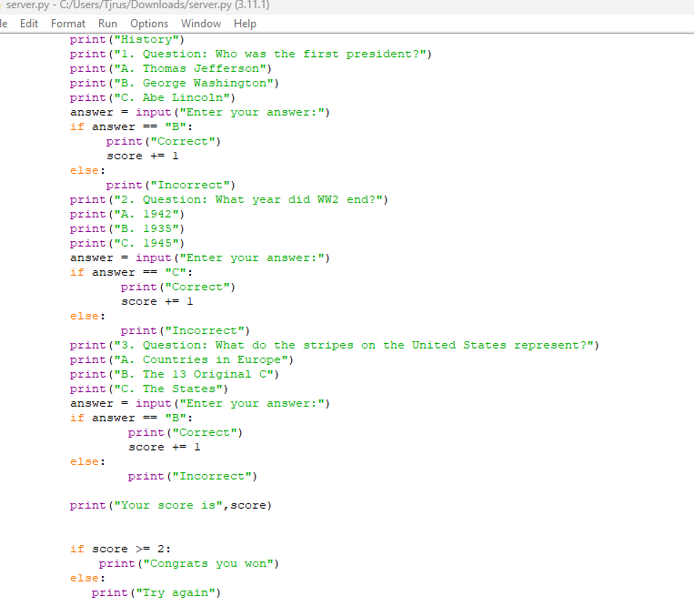This screenshot has width=694, height=616.
Task: Open the Options menu
Action: [x=149, y=24]
